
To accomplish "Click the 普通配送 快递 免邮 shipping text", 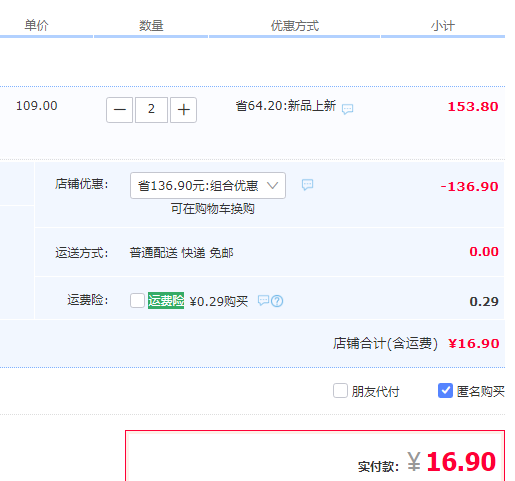I will (x=181, y=253).
